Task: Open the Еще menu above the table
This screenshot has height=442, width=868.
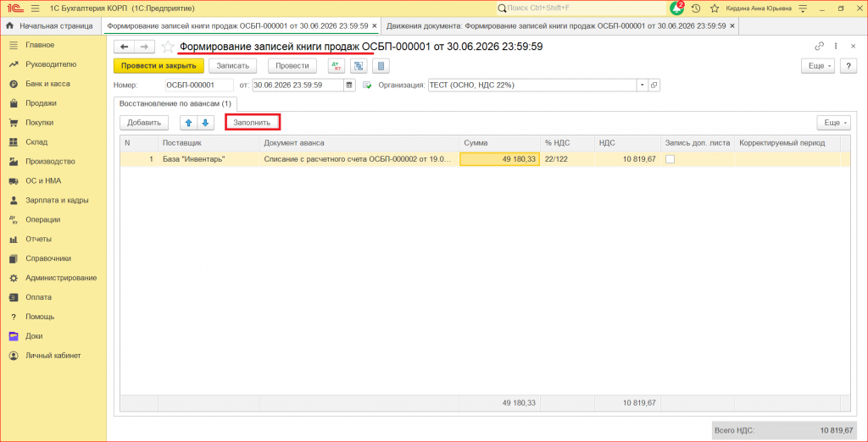Action: pyautogui.click(x=834, y=123)
